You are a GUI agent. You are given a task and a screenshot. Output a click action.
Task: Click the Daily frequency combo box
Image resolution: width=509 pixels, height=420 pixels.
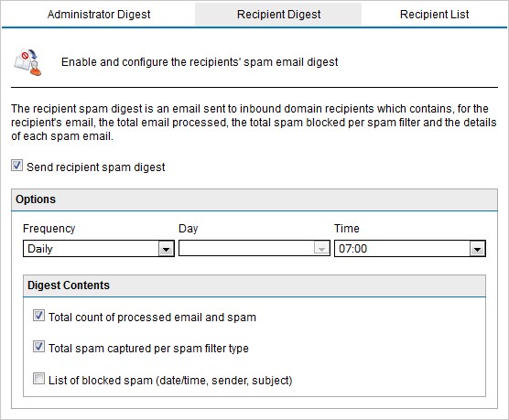click(99, 249)
